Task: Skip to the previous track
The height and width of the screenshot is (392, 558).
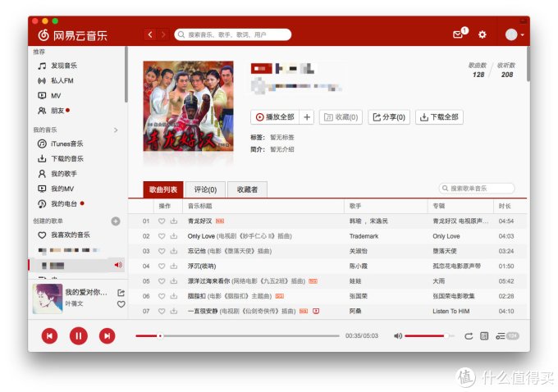Action: click(x=49, y=335)
